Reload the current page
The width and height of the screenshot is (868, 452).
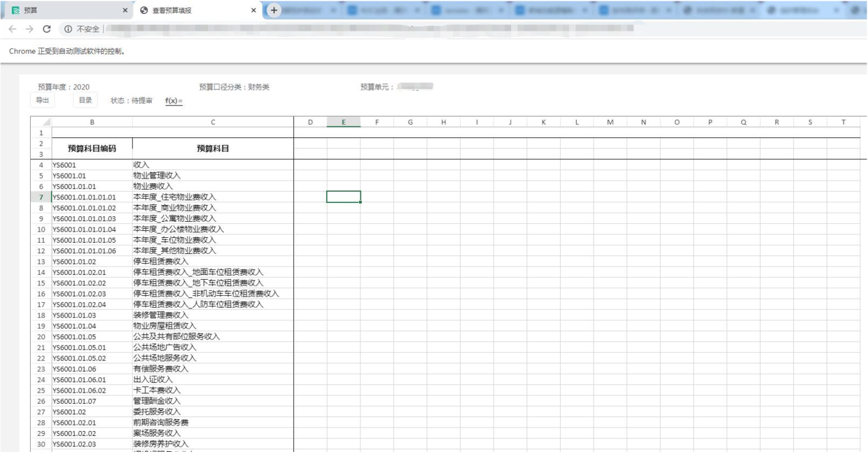click(47, 29)
